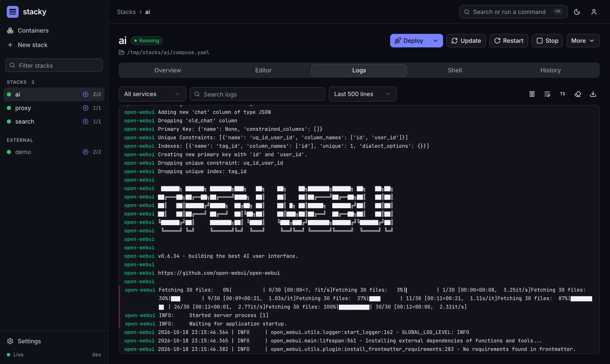Open command search box
610x364 pixels.
513,12
